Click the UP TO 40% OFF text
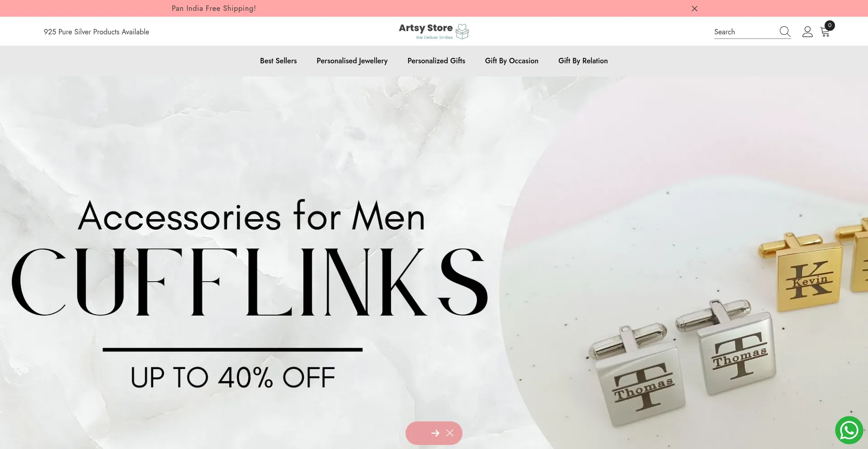868x449 pixels. [x=233, y=378]
